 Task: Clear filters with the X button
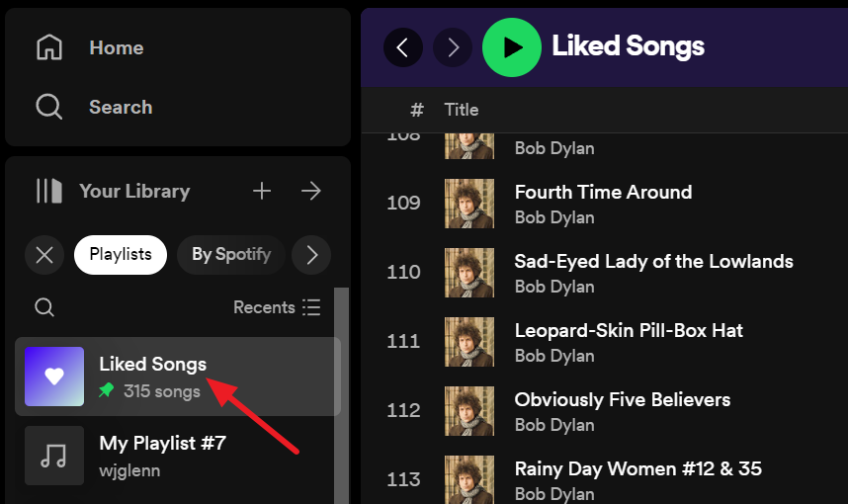point(44,255)
